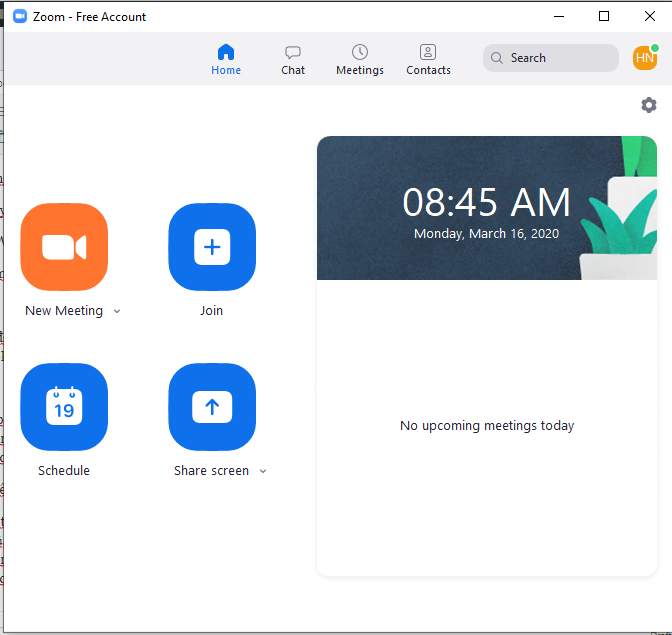Open the Contacts tab
The width and height of the screenshot is (672, 635).
428,60
